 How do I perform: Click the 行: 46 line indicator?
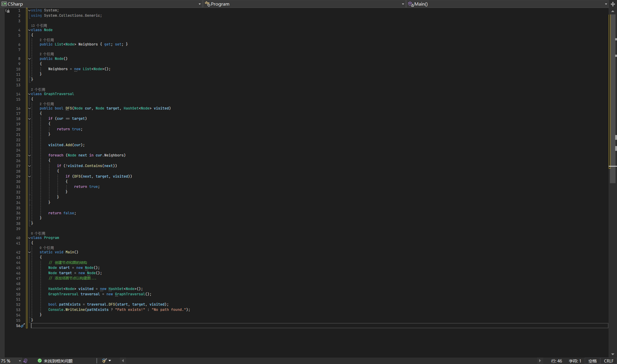click(556, 361)
